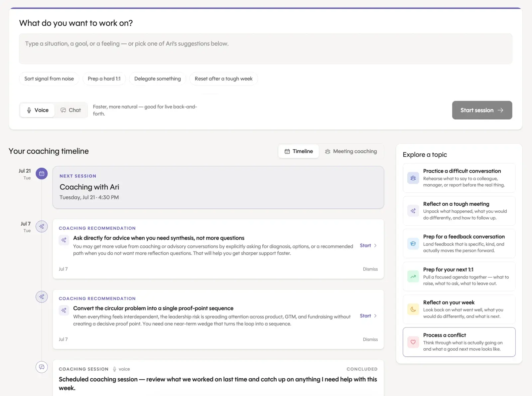Click the chat bubble icon in Chat toggle
Screen dimensions: 532x396
63,110
